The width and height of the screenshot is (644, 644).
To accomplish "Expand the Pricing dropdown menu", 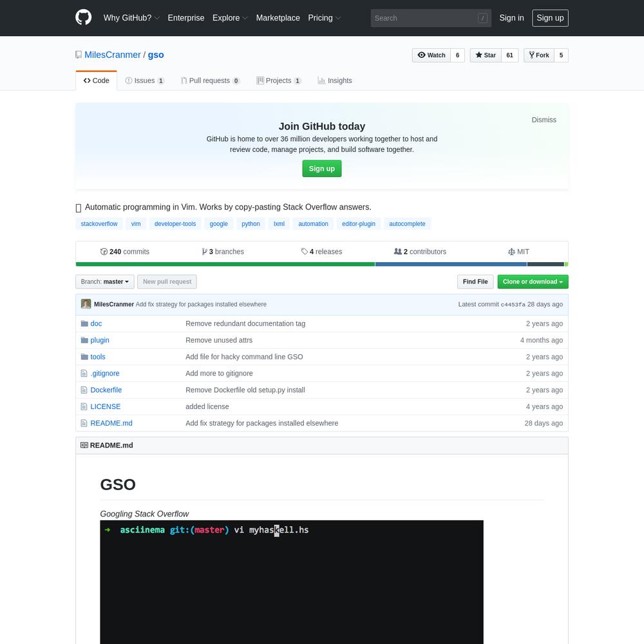I will 325,17.
